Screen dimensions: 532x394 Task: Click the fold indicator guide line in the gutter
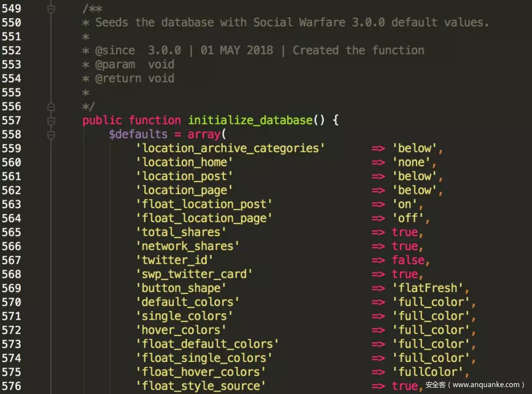[x=51, y=64]
